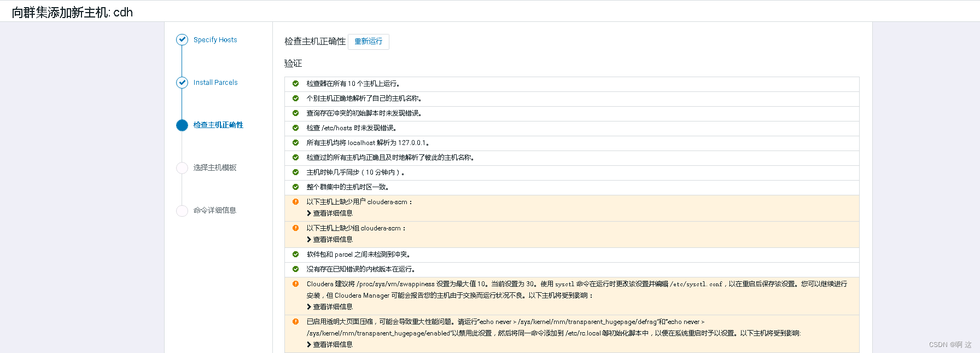980x353 pixels.
Task: Click the Install Parcels completed checkmark icon
Action: pos(182,83)
